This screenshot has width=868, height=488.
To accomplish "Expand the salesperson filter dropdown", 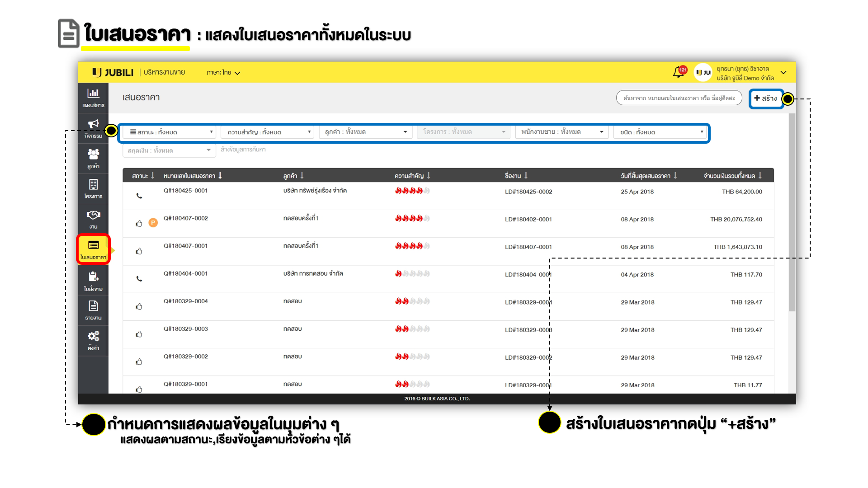I will (x=562, y=132).
